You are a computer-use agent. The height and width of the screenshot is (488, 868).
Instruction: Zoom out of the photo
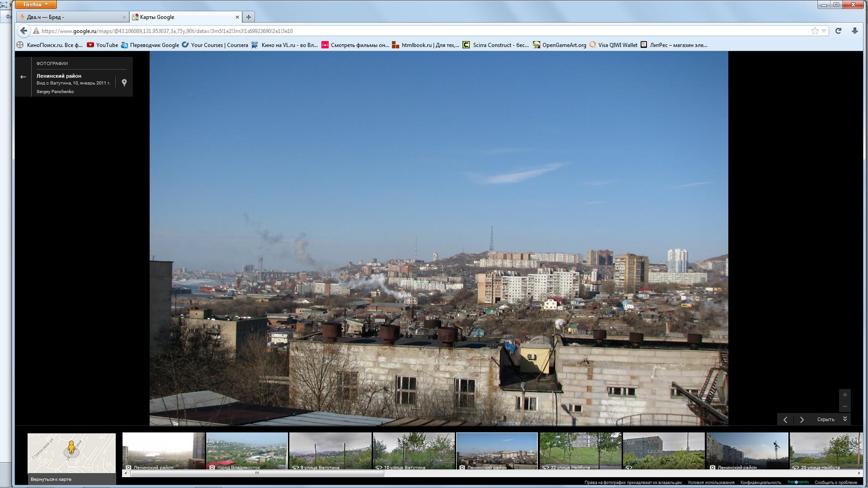tap(844, 406)
